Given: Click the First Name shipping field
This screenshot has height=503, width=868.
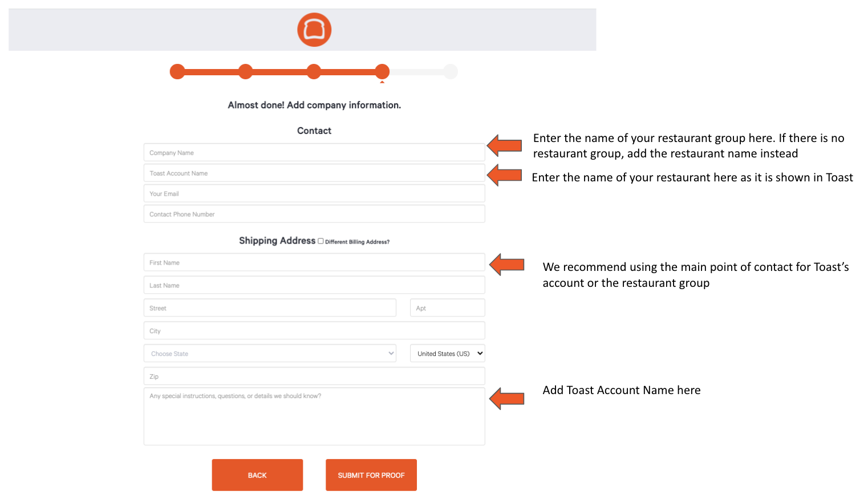Looking at the screenshot, I should 314,263.
